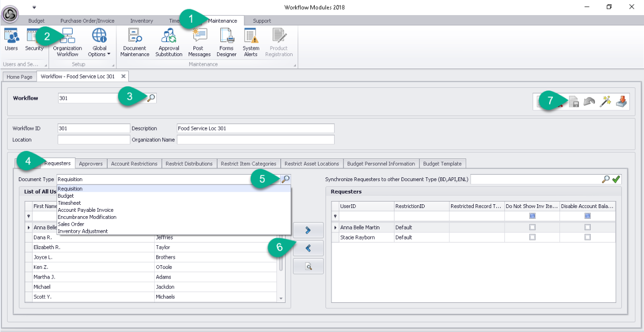Viewport: 644px width, 332px height.
Task: Open Document Maintenance
Action: [135, 43]
